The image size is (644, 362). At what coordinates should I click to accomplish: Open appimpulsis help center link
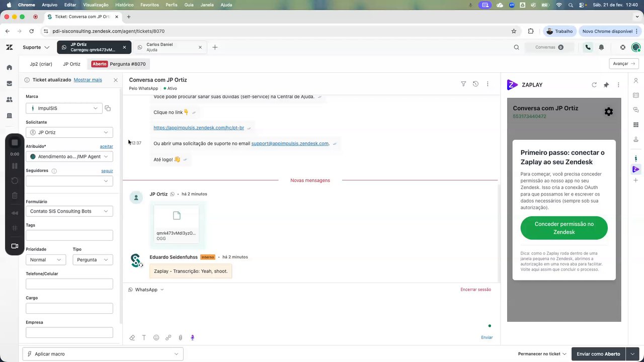coord(199,128)
